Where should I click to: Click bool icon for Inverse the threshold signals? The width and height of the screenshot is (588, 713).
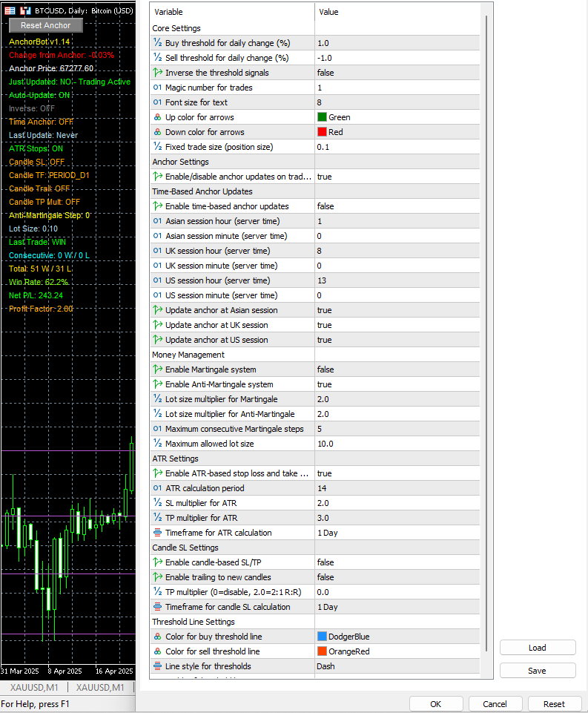pos(158,72)
